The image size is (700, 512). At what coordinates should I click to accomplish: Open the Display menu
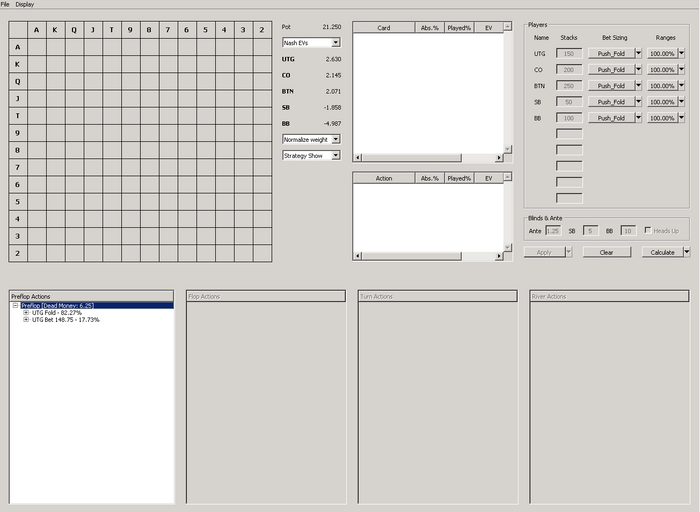pos(25,4)
